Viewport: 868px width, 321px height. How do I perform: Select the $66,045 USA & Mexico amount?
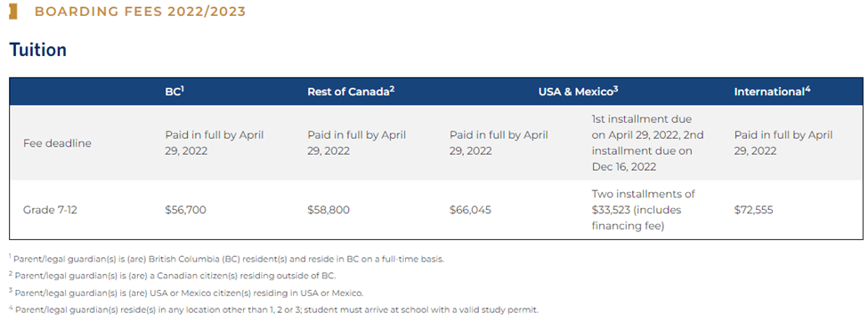470,210
